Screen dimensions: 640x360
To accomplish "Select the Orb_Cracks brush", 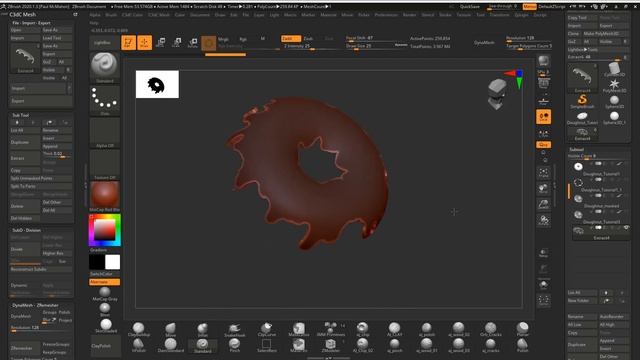I will [x=491, y=329].
